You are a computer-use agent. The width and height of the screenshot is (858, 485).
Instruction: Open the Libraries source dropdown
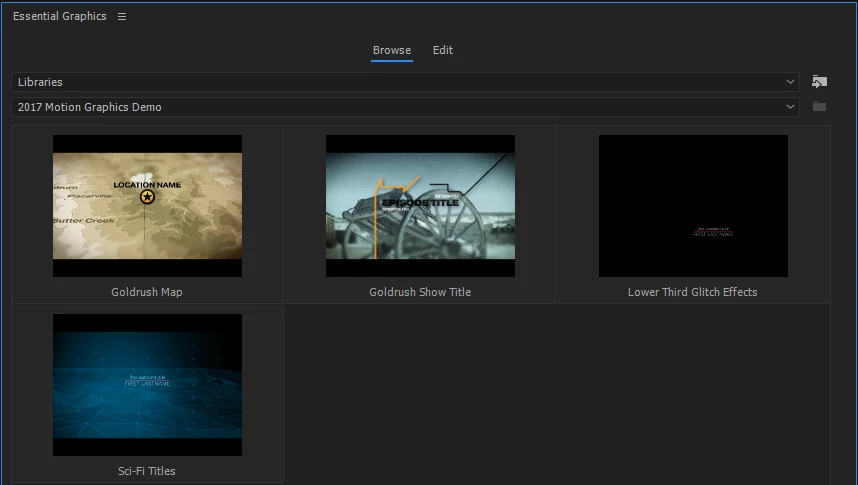[x=405, y=82]
